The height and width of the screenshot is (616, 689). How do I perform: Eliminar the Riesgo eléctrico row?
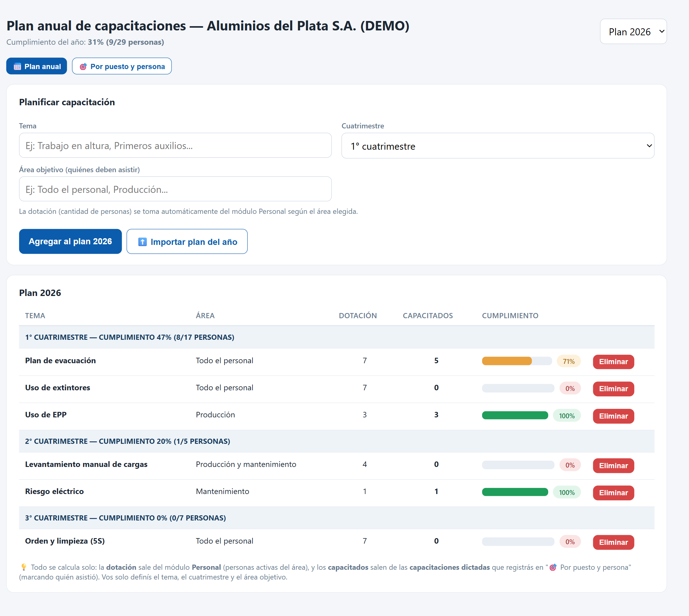tap(614, 493)
